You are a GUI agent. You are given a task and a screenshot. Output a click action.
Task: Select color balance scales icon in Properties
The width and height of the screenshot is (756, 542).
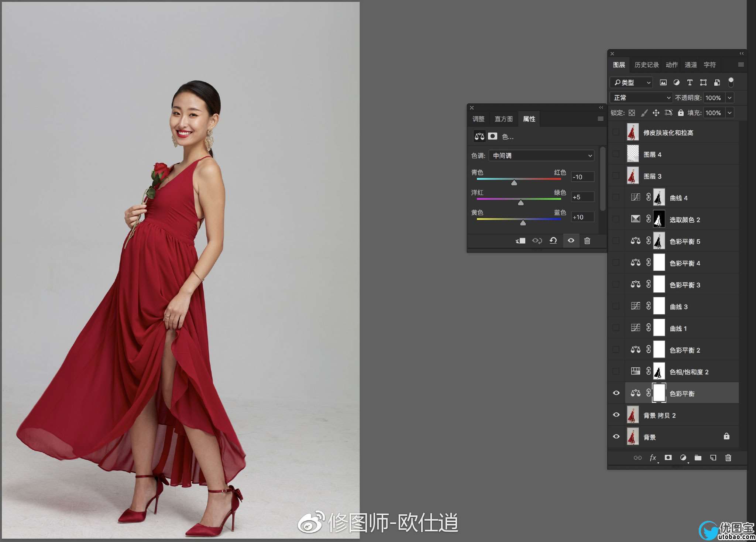click(x=480, y=136)
